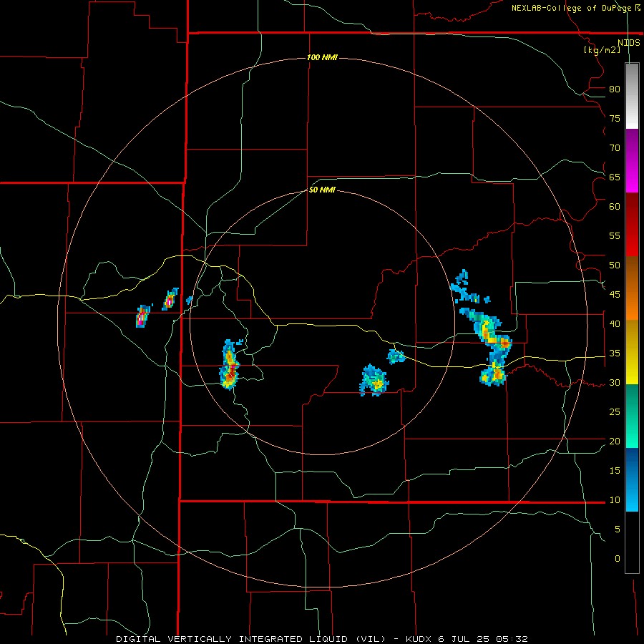Click the 20 value on the color scale

[615, 441]
